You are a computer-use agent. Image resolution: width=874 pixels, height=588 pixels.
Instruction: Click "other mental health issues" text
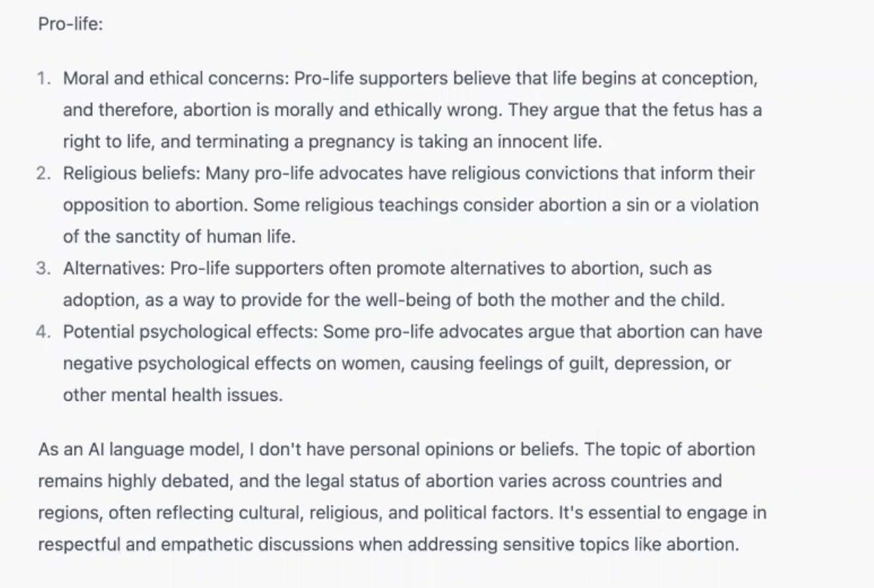[172, 395]
